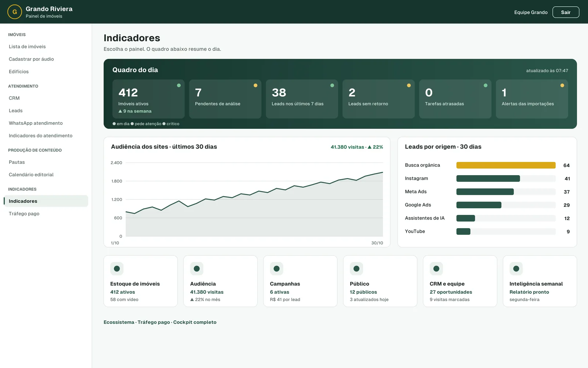Open Indicadores do atendimento
Viewport: 588px width, 368px height.
(46, 136)
